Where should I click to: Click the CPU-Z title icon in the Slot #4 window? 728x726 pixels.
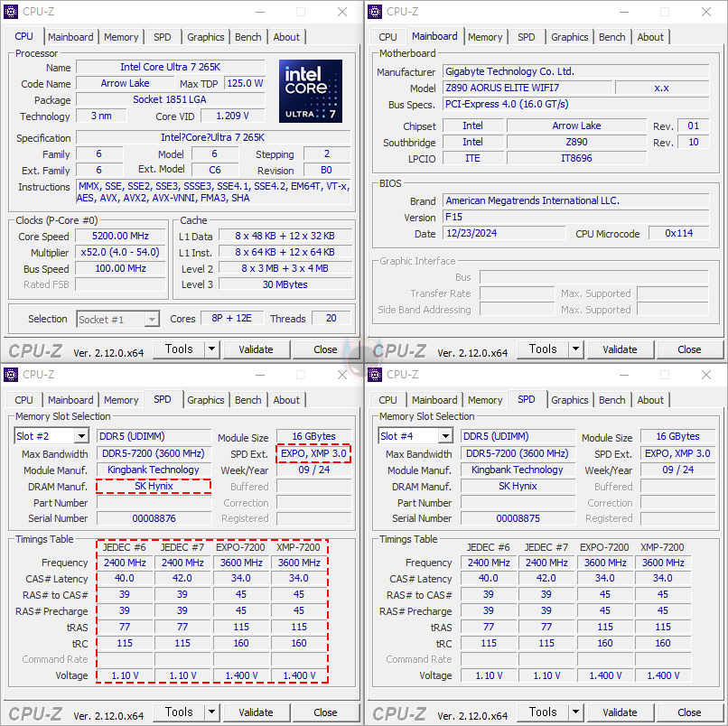click(375, 375)
